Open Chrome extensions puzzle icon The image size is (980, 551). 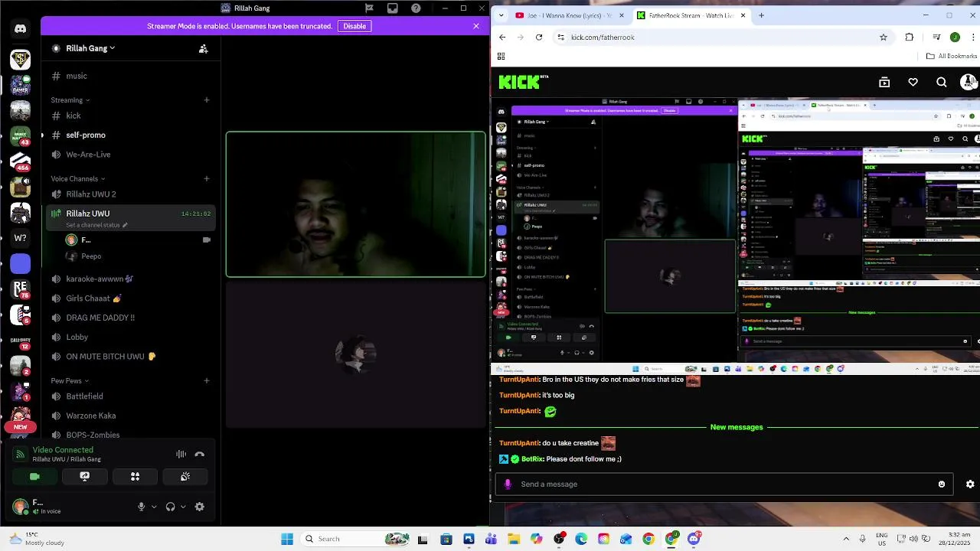pos(910,37)
